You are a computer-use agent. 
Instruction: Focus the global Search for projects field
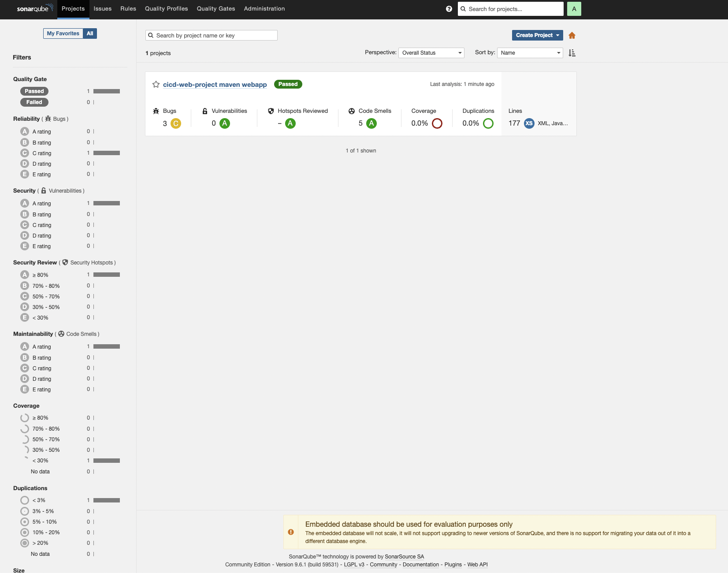pyautogui.click(x=511, y=9)
